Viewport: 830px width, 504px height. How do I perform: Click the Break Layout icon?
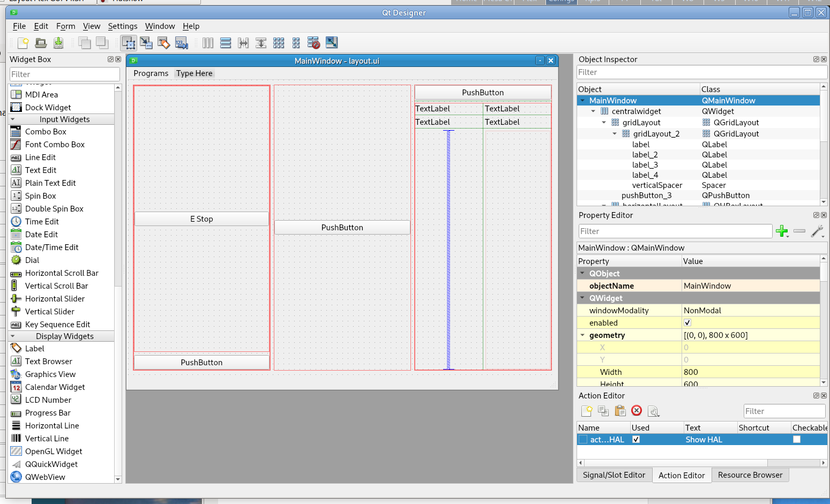[313, 43]
